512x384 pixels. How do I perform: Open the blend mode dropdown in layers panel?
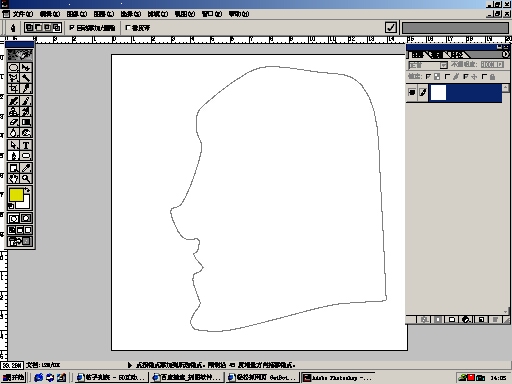pyautogui.click(x=428, y=65)
